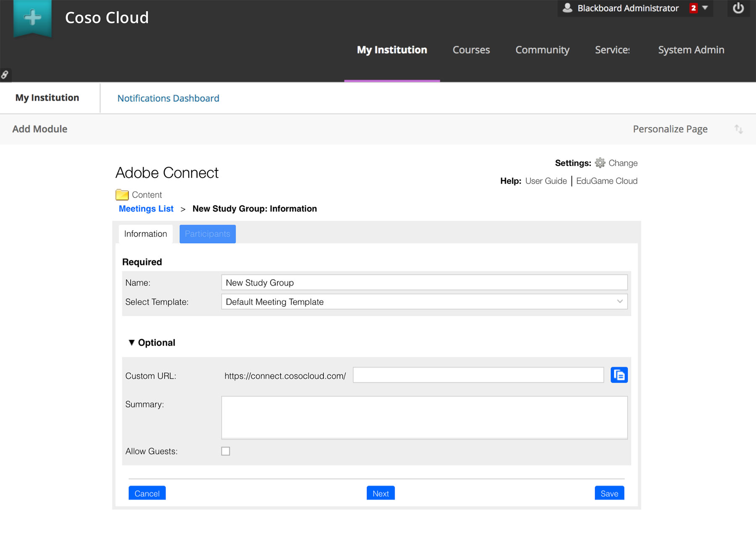Open the Community tab
Screen dimensions: 756x559
pyautogui.click(x=542, y=50)
